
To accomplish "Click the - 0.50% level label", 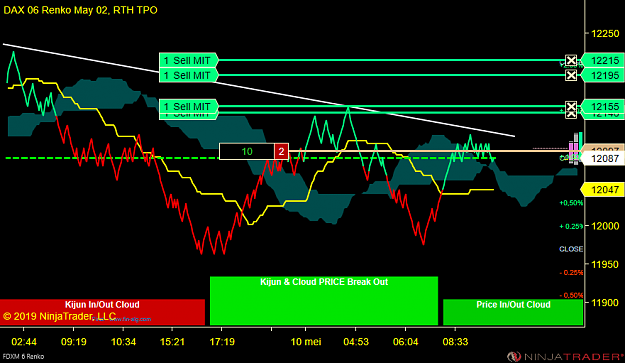I will coord(571,295).
